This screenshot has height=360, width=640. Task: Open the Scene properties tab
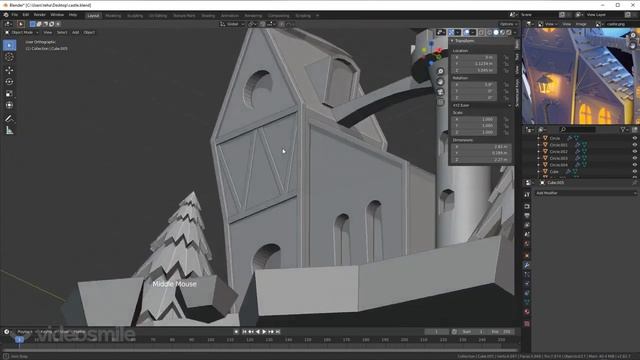point(527,234)
